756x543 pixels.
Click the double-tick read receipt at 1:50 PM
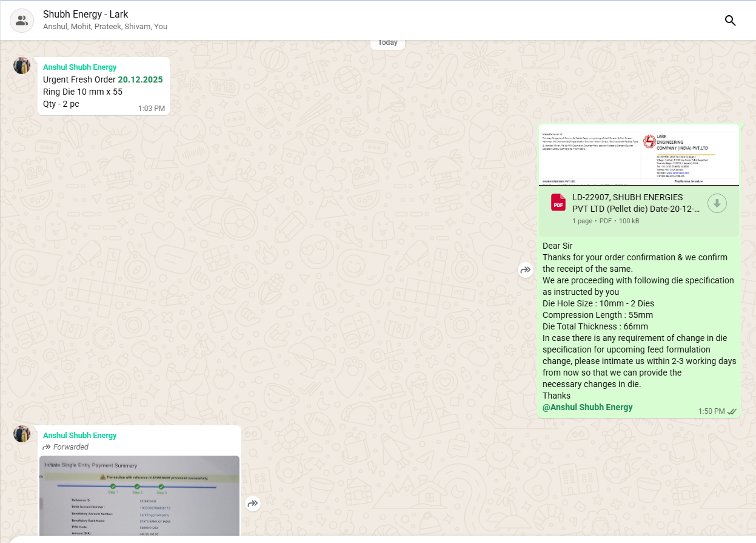tap(732, 411)
